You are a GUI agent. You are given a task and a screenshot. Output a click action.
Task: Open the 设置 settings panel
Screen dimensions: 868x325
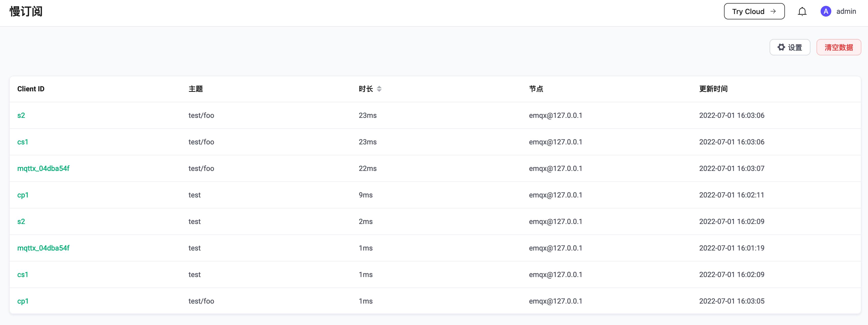tap(790, 47)
